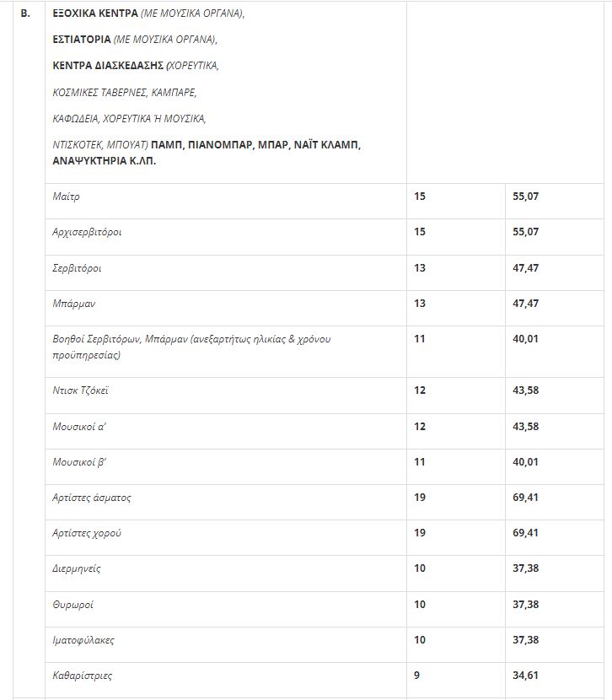Image resolution: width=612 pixels, height=700 pixels.
Task: Click the 'Σερβιτόροι' row label
Action: [x=77, y=268]
